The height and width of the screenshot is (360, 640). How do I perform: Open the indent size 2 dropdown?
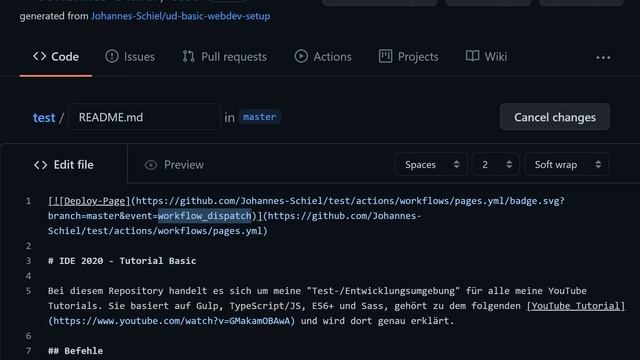click(x=495, y=164)
